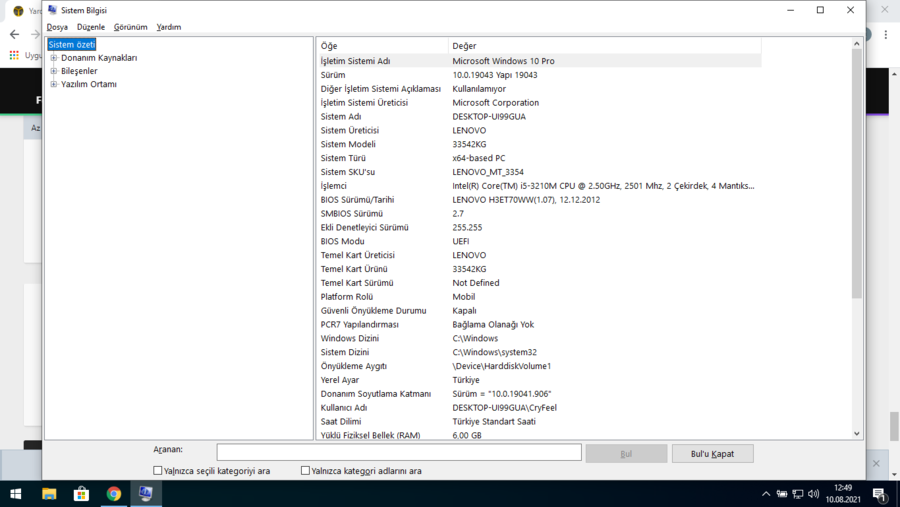Maximize the Sistem Bilgisi window
This screenshot has width=900, height=507.
point(820,10)
